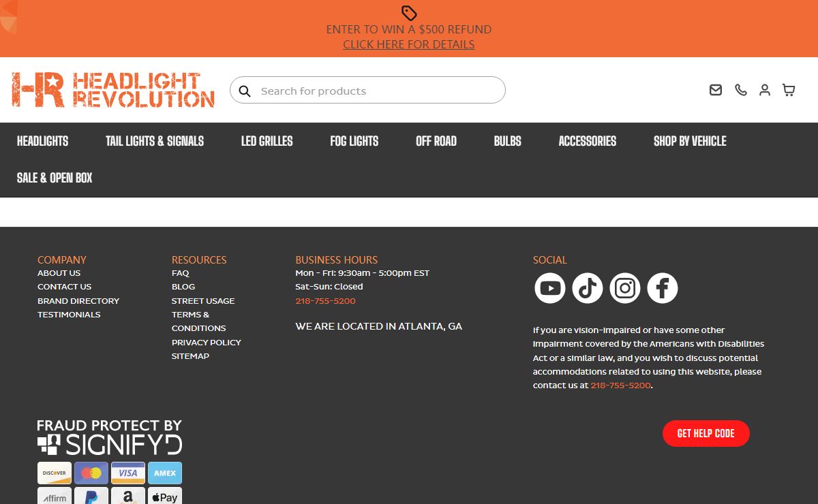
Task: Click the RESOURCES footer heading
Action: pyautogui.click(x=199, y=259)
